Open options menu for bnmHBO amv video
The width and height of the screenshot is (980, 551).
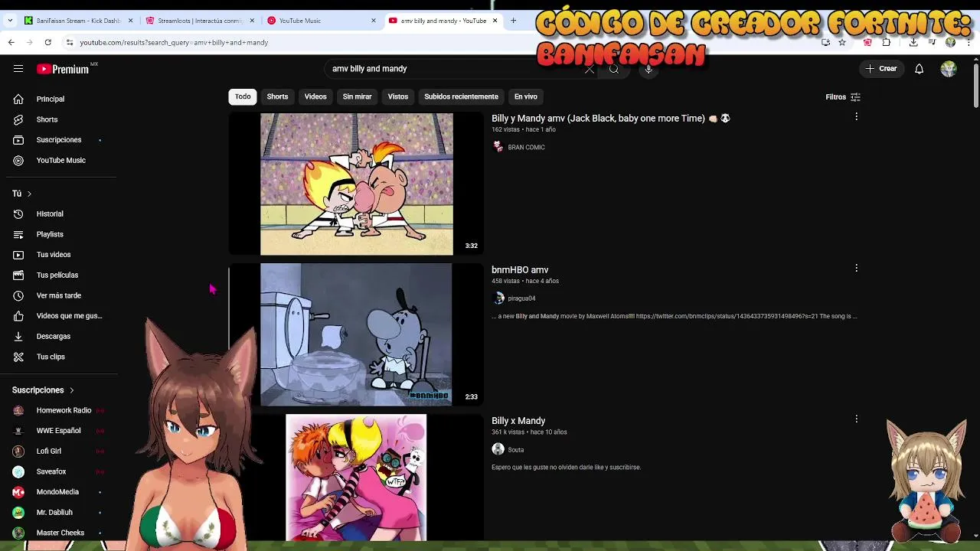coord(856,268)
